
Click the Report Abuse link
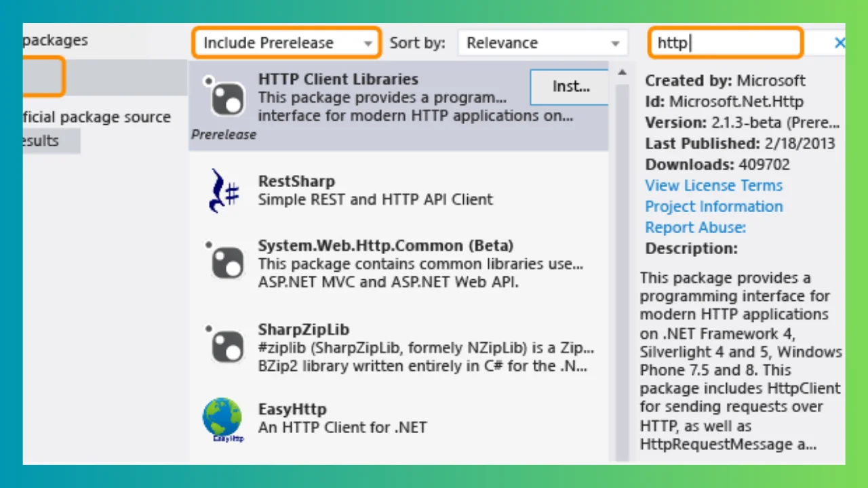695,227
